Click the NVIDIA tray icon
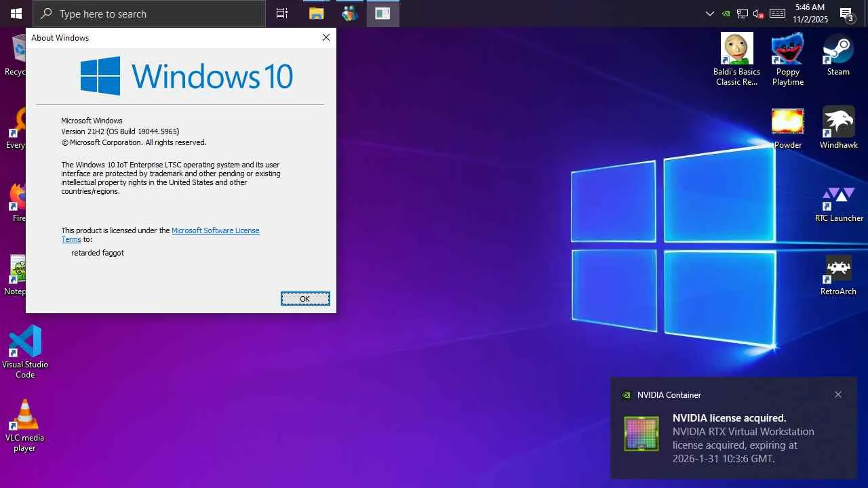 tap(726, 14)
